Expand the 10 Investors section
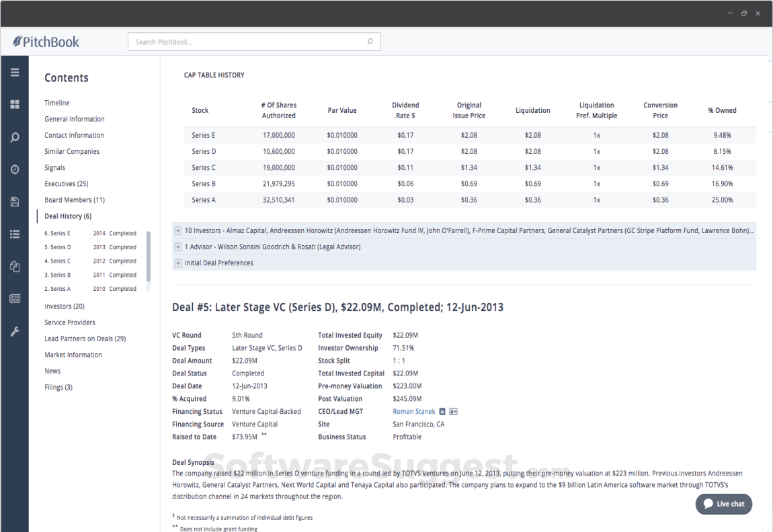Screen dimensions: 773x532 coord(178,230)
